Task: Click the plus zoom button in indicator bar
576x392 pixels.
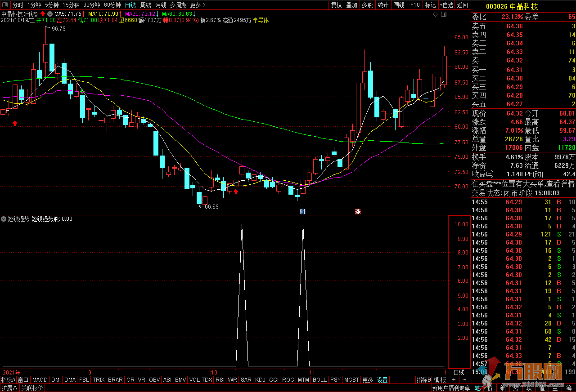Action: [x=454, y=380]
